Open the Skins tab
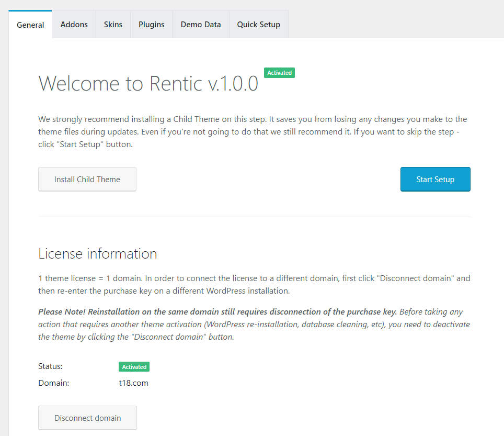 point(113,25)
